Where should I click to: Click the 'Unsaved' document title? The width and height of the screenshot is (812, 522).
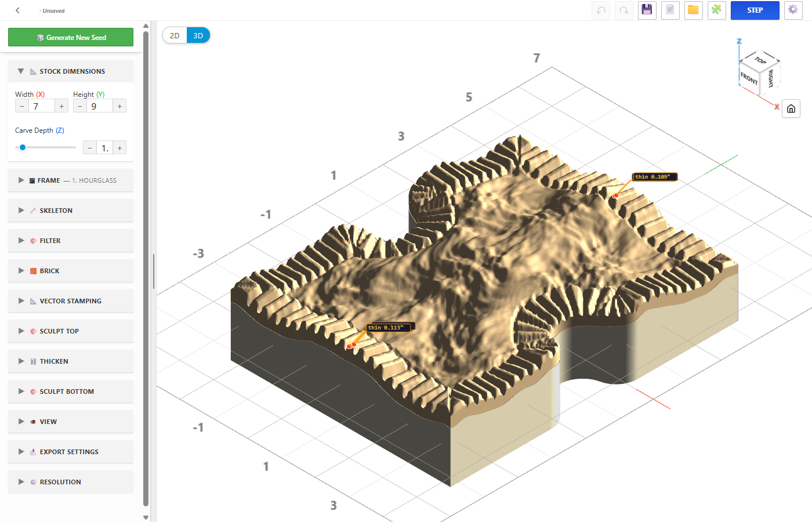click(x=53, y=10)
